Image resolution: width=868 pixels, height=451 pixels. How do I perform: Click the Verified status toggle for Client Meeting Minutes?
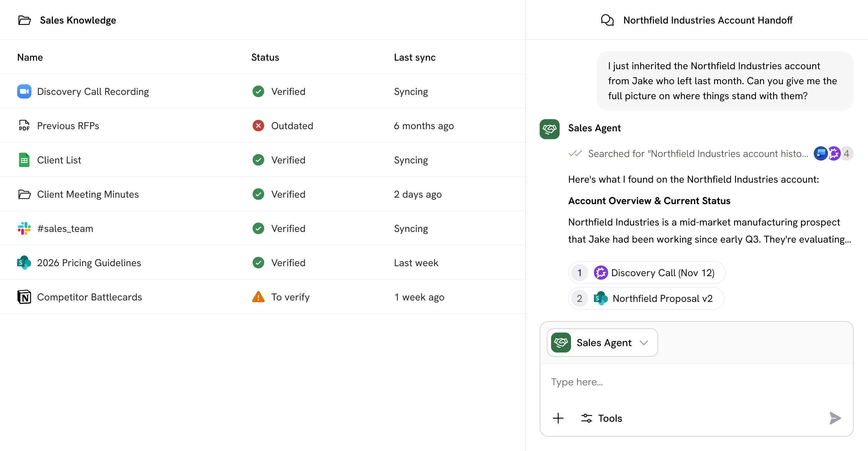point(259,194)
